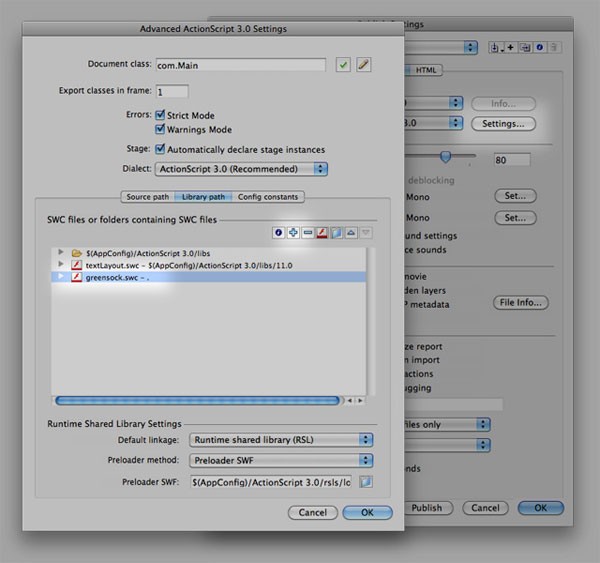Expand the greensock.swc tree row
This screenshot has width=600, height=563.
coord(60,276)
